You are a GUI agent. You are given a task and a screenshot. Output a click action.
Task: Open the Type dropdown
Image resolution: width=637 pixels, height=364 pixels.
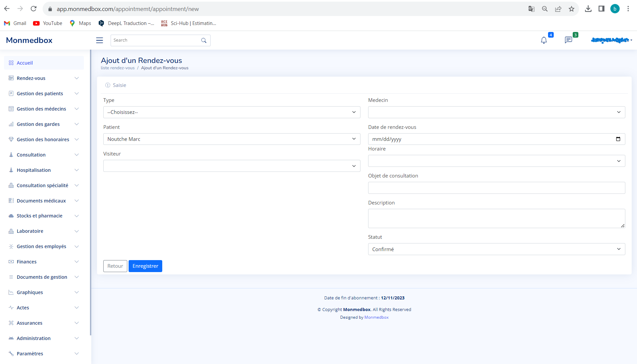pyautogui.click(x=232, y=112)
